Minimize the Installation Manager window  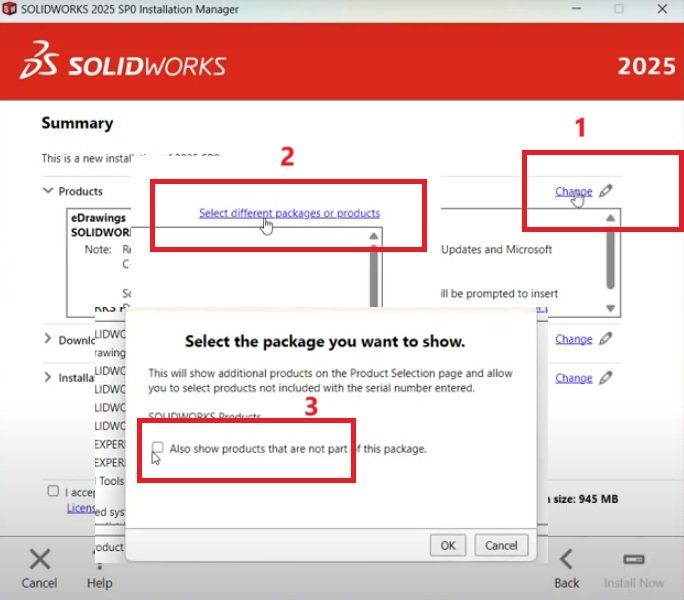point(576,9)
